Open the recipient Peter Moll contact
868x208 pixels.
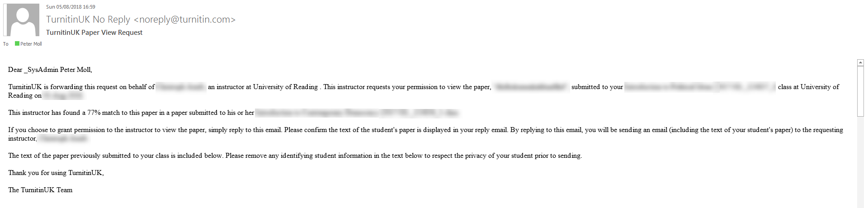[x=31, y=44]
